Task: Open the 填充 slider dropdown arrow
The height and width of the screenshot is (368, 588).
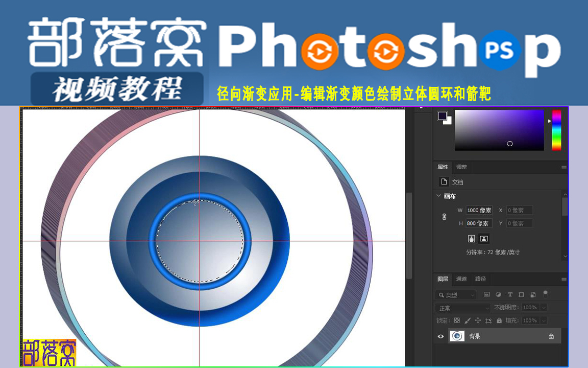Action: click(x=544, y=320)
